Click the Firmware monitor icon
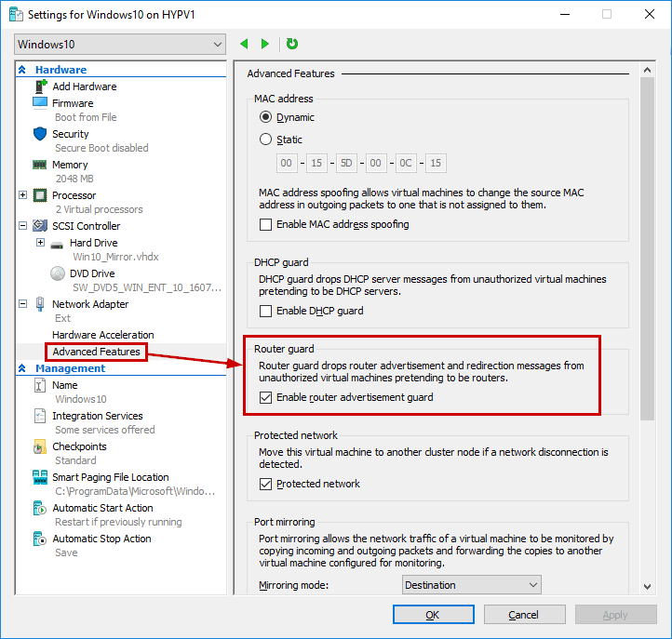The height and width of the screenshot is (639, 672). [x=40, y=103]
